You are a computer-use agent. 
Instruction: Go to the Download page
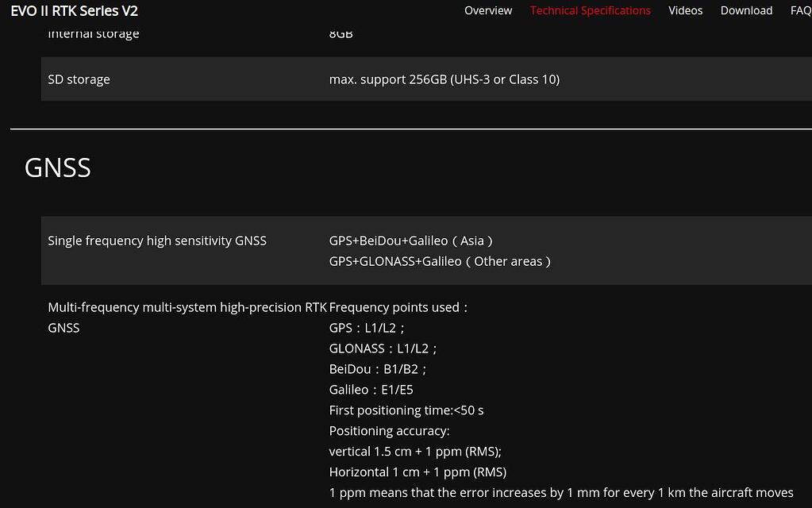(x=745, y=10)
